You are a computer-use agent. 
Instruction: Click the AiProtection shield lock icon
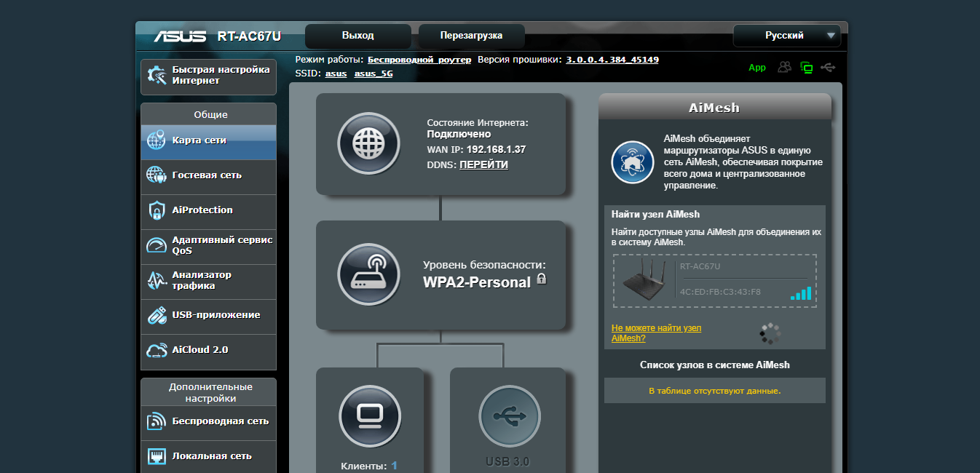(x=157, y=210)
